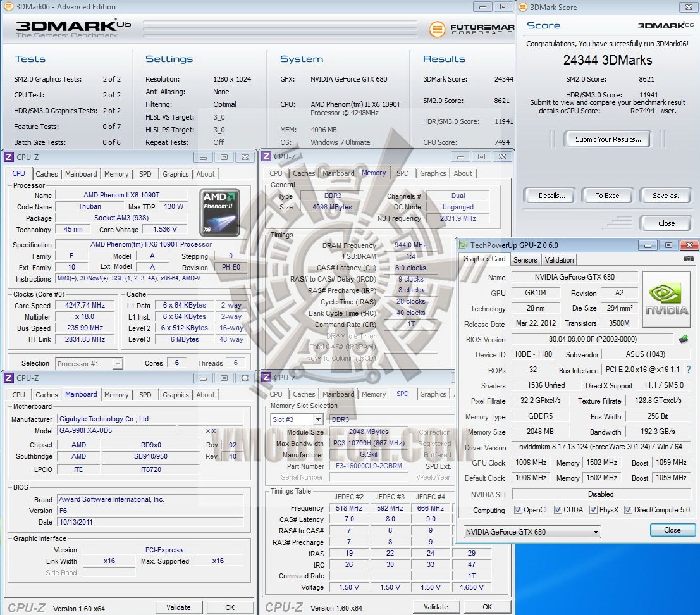Open the NVIDIA GeForce GTX 680 dropdown

[x=531, y=531]
